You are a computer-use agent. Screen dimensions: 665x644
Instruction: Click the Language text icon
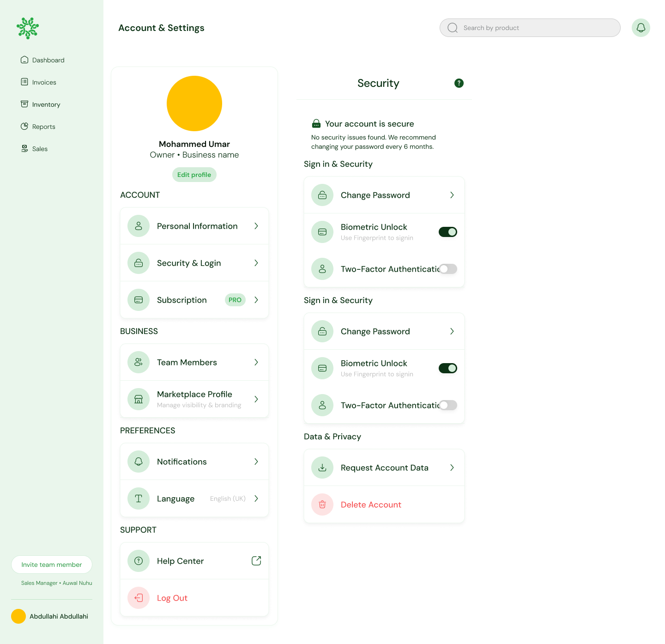[x=139, y=498]
